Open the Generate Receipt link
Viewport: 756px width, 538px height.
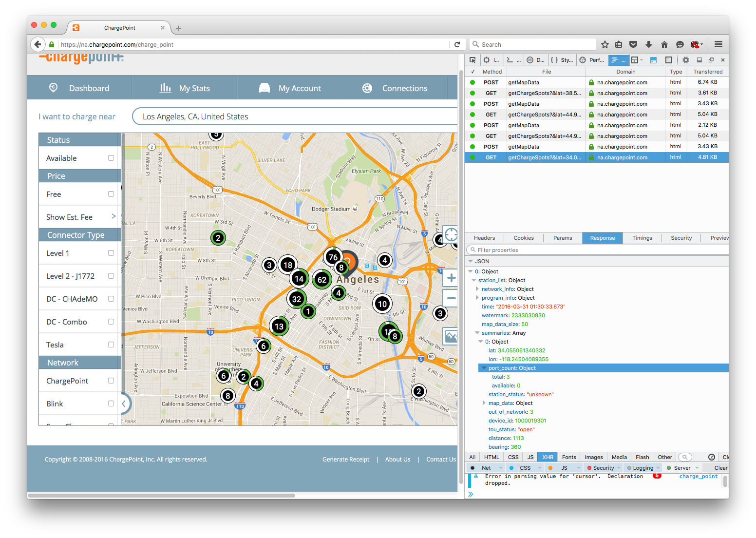pos(346,459)
